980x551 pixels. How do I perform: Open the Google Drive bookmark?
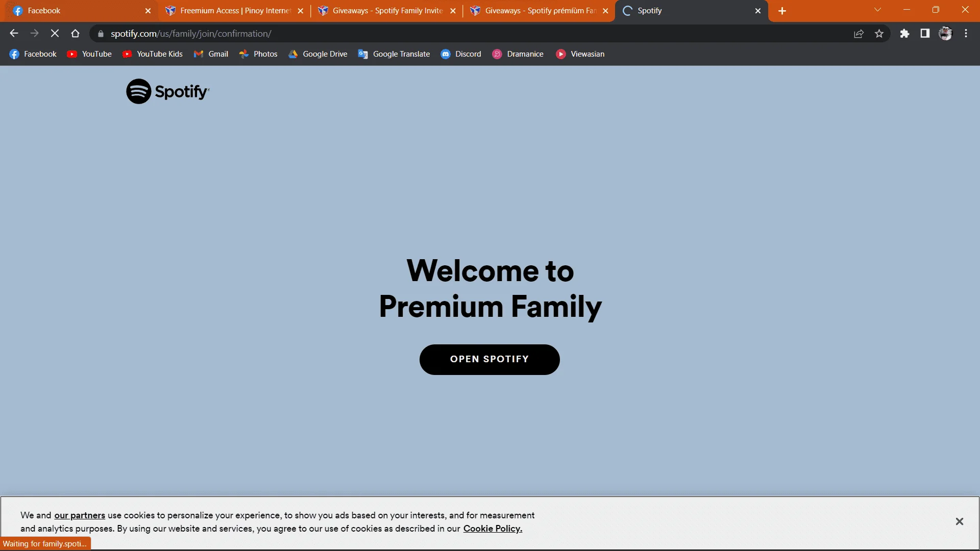click(x=317, y=54)
